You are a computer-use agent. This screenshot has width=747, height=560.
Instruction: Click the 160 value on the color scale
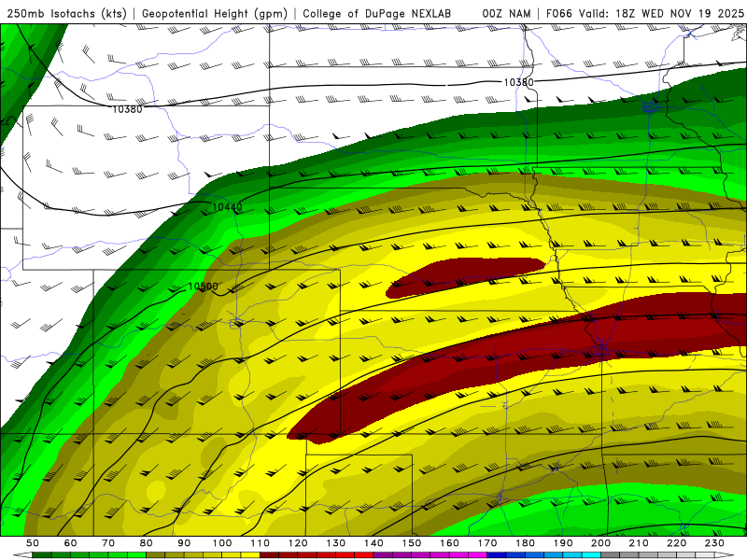click(x=449, y=543)
